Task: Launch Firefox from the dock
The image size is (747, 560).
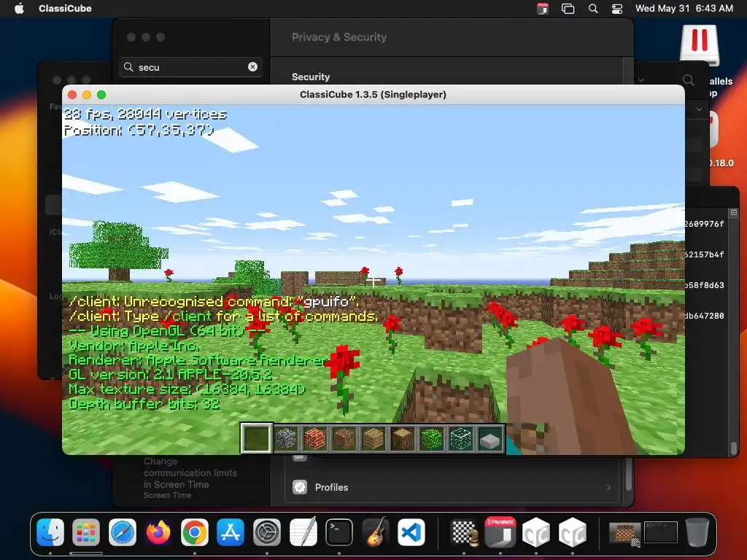Action: (x=158, y=532)
